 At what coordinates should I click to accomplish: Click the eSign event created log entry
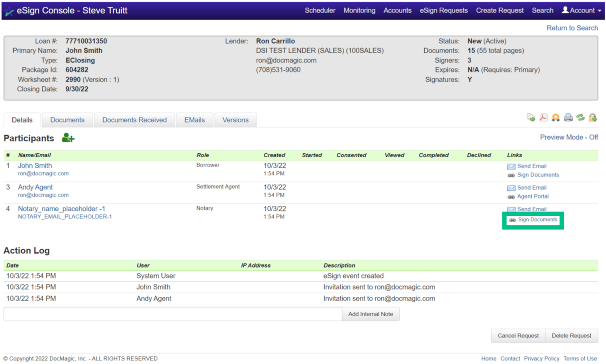click(353, 276)
